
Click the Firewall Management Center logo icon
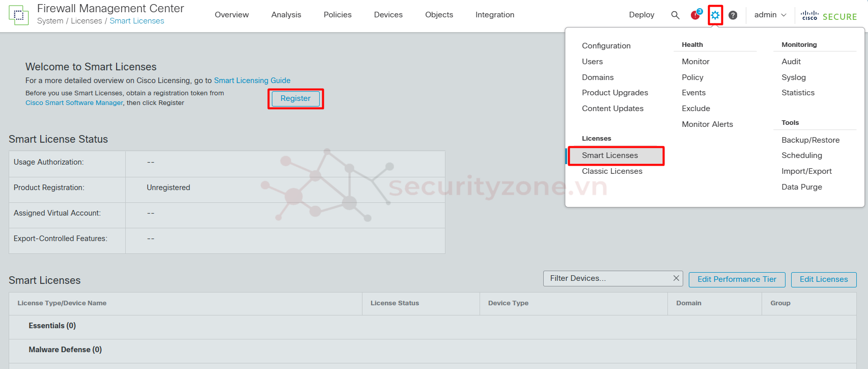(19, 15)
